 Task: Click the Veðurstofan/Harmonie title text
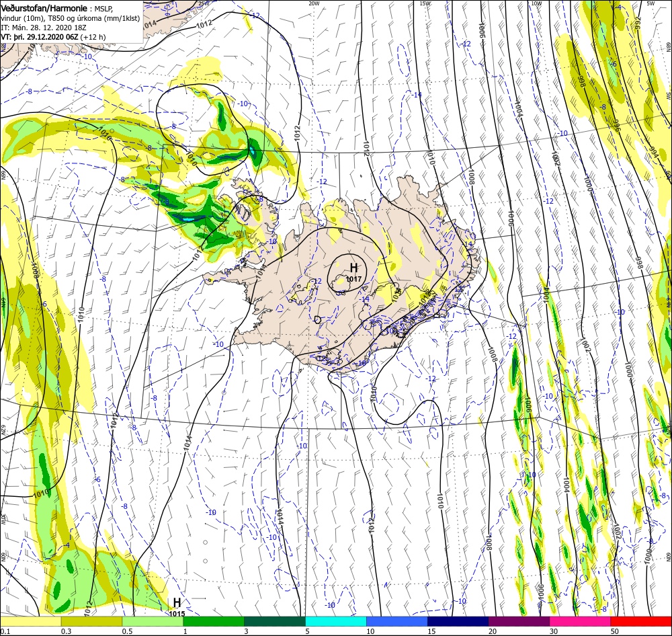44,8
